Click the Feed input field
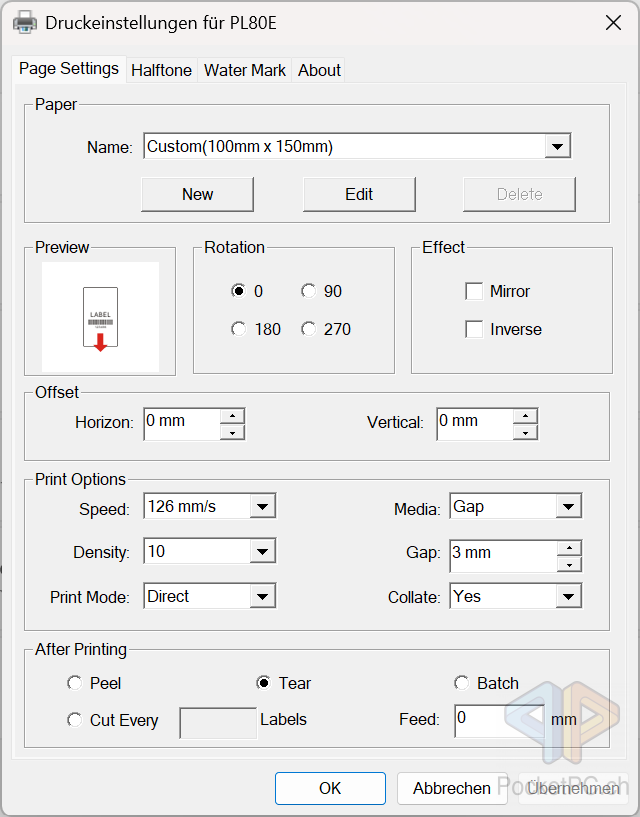Screen dimensions: 640x817 point(498,719)
